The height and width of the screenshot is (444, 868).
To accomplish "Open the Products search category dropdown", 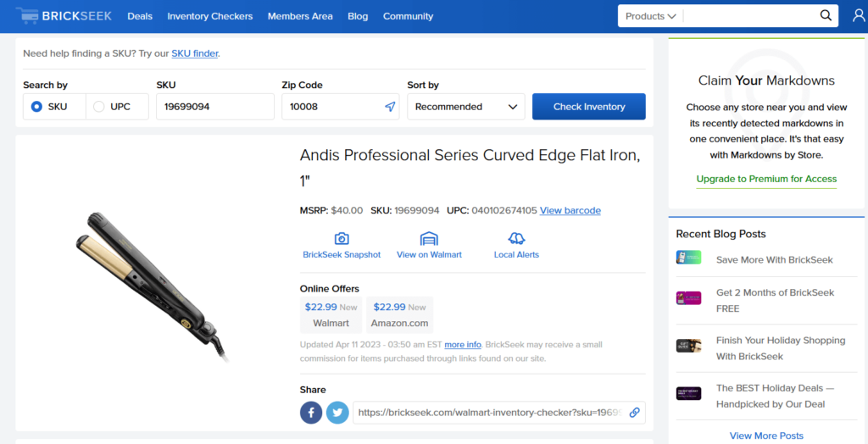I will point(650,16).
